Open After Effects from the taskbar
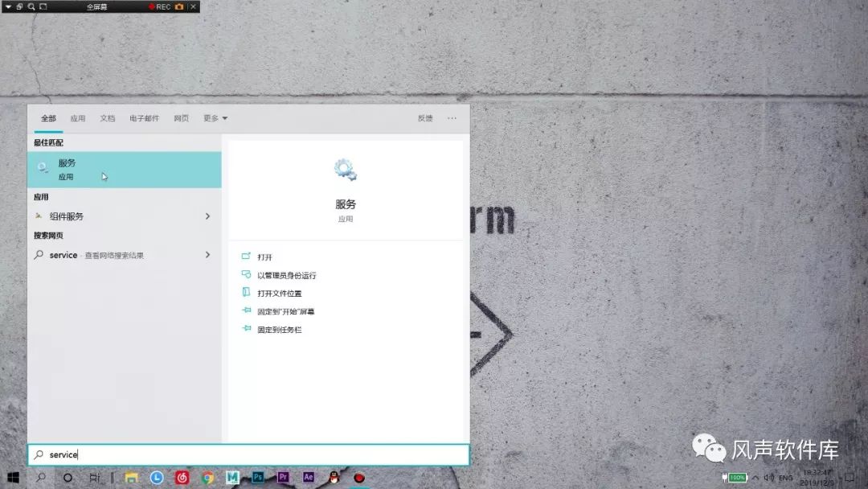Image resolution: width=868 pixels, height=489 pixels. pyautogui.click(x=308, y=477)
